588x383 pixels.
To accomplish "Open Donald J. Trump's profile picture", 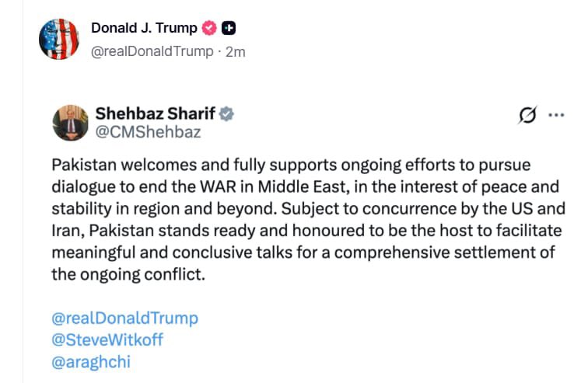I will click(x=59, y=39).
